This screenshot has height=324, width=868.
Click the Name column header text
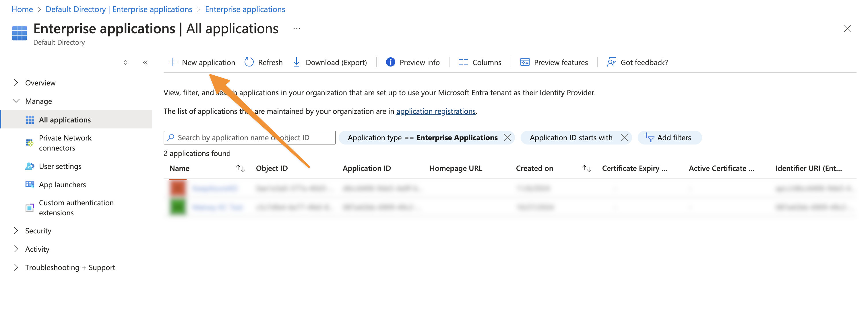coord(179,168)
